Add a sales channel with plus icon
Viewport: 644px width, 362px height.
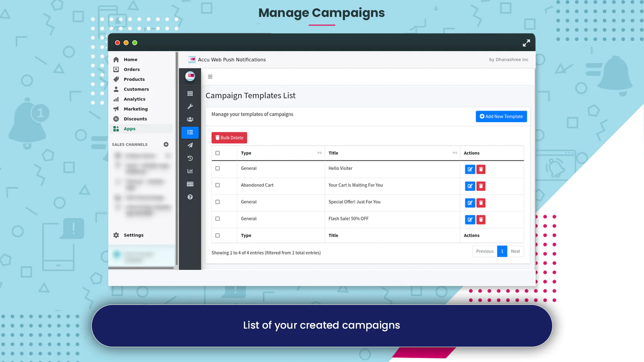[x=166, y=144]
